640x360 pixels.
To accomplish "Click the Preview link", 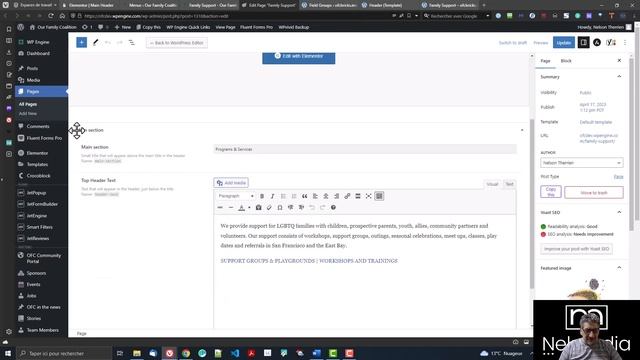I will point(540,43).
